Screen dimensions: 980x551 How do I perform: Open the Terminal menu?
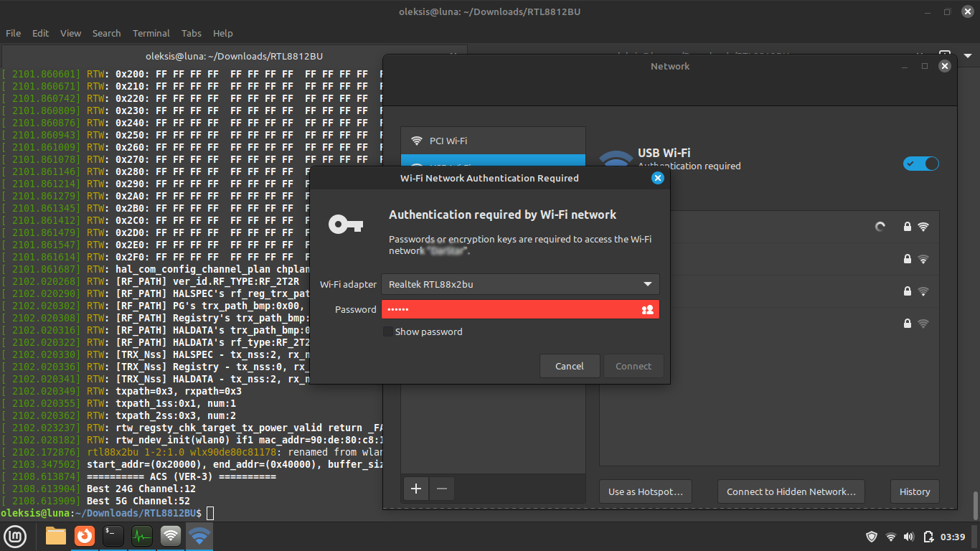(151, 33)
